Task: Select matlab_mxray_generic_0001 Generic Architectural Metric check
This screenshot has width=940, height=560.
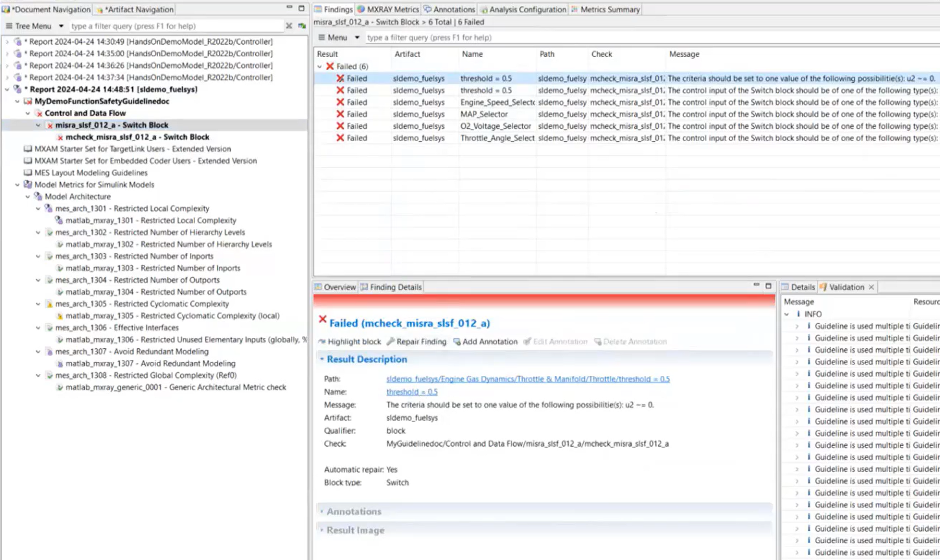Action: [176, 387]
